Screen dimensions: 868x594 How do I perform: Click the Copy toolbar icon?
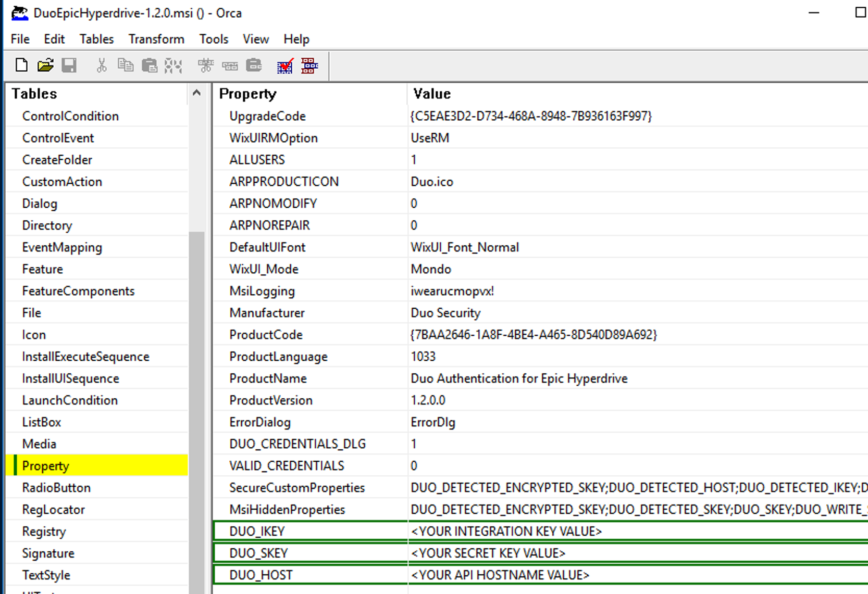[125, 65]
